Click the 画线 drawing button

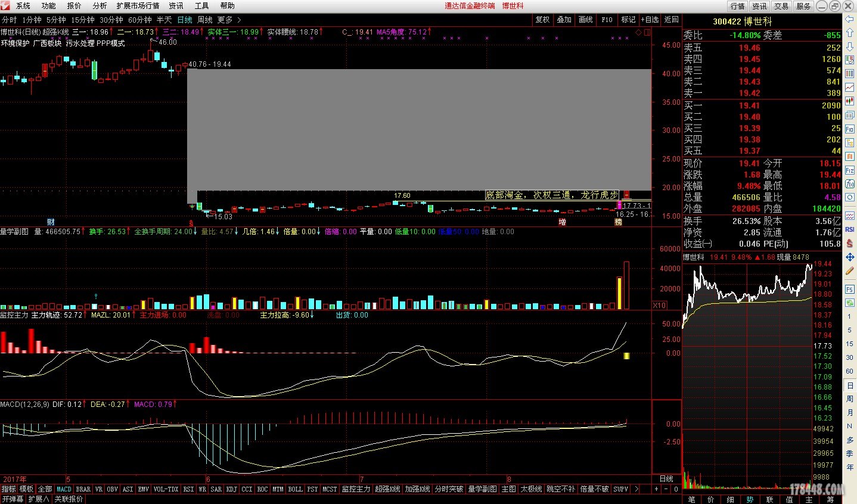[x=585, y=20]
